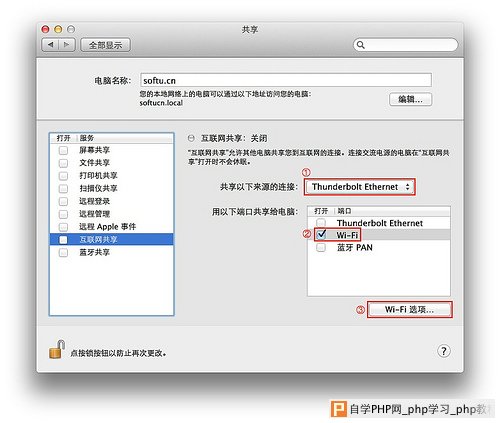Screen dimensions: 500x423
Task: Check the 互联网共享 service checkbox
Action: coord(63,240)
